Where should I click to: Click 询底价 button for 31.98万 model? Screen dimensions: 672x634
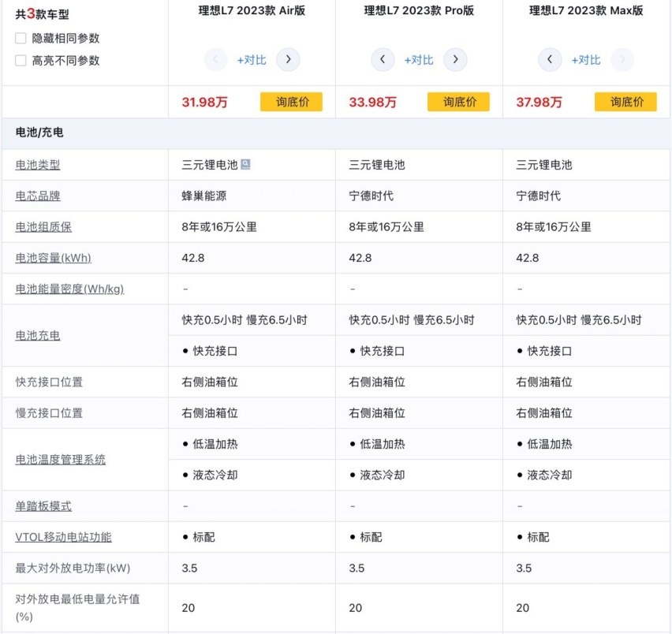(291, 102)
